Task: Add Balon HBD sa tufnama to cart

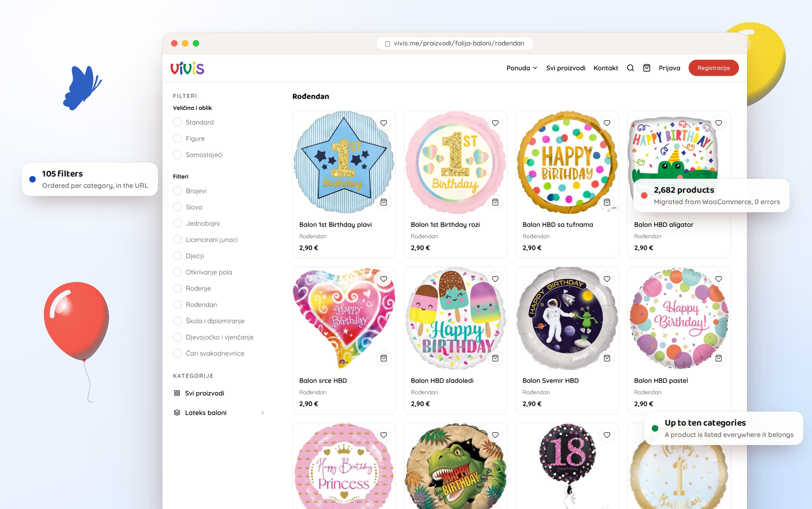Action: click(x=607, y=202)
